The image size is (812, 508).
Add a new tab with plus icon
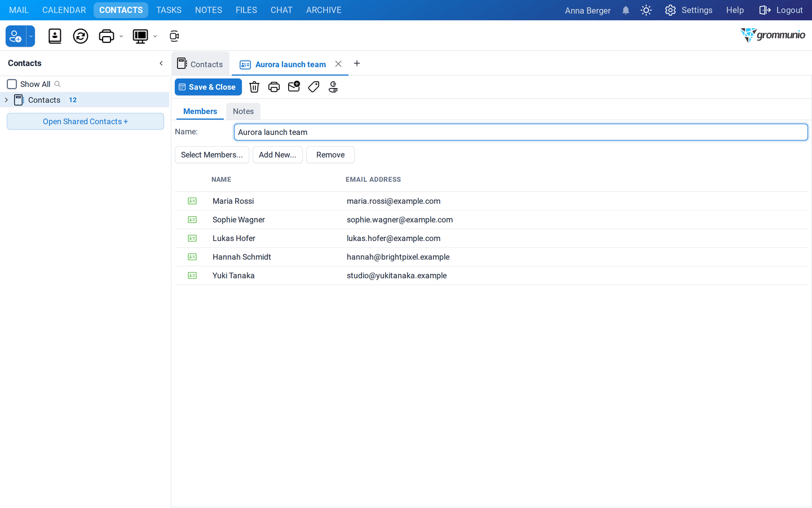pyautogui.click(x=357, y=63)
